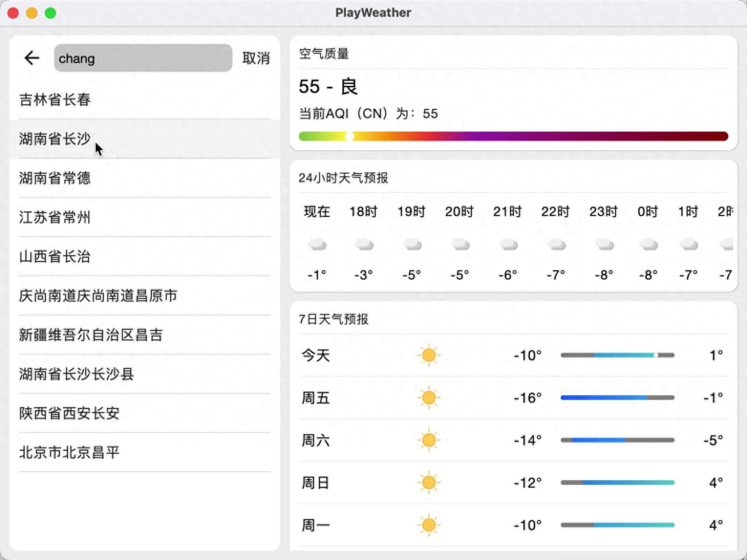Select 吉林省长春 from search results
Image resolution: width=747 pixels, height=560 pixels.
coord(144,99)
